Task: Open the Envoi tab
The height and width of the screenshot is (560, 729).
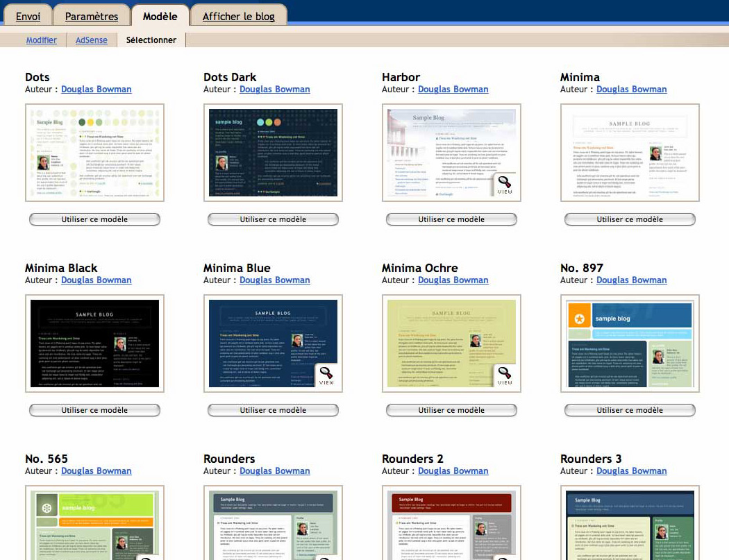Action: (x=28, y=16)
